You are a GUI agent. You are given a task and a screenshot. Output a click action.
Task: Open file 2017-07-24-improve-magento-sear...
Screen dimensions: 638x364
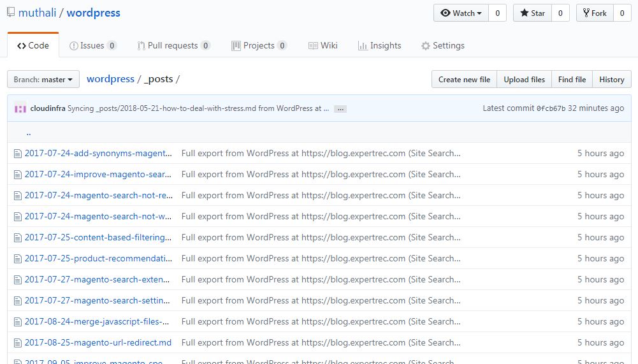point(98,174)
